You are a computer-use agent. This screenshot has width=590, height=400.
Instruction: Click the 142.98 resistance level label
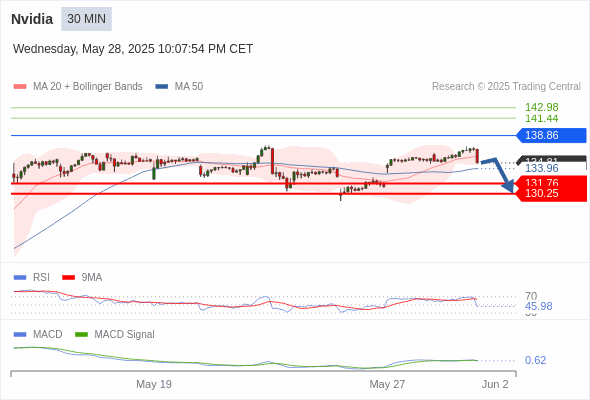click(541, 107)
